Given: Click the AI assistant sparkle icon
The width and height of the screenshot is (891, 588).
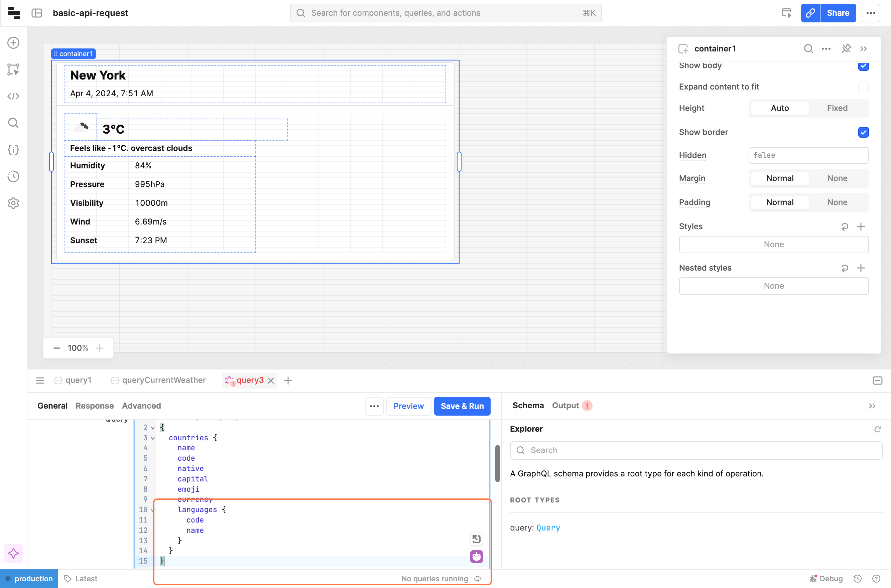Looking at the screenshot, I should click(x=13, y=553).
